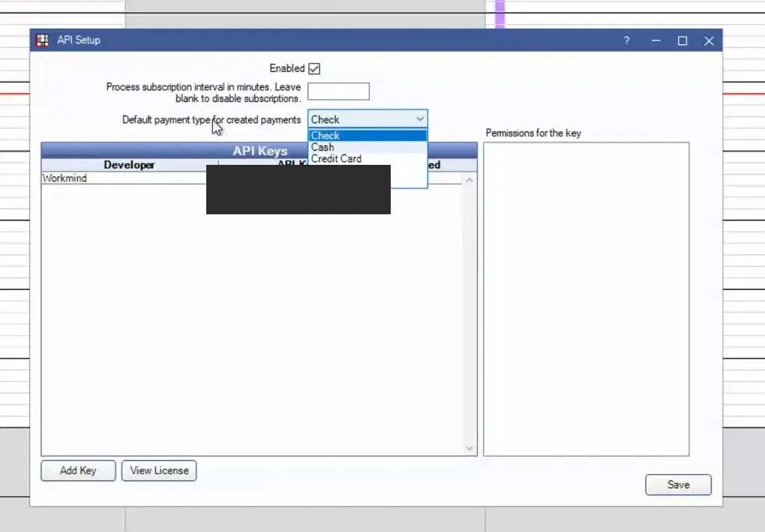Image resolution: width=765 pixels, height=532 pixels.
Task: Click the subscription interval input field
Action: click(x=338, y=91)
